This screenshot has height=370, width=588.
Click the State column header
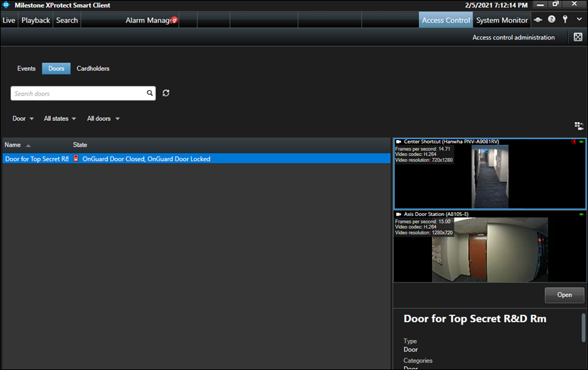(x=80, y=145)
